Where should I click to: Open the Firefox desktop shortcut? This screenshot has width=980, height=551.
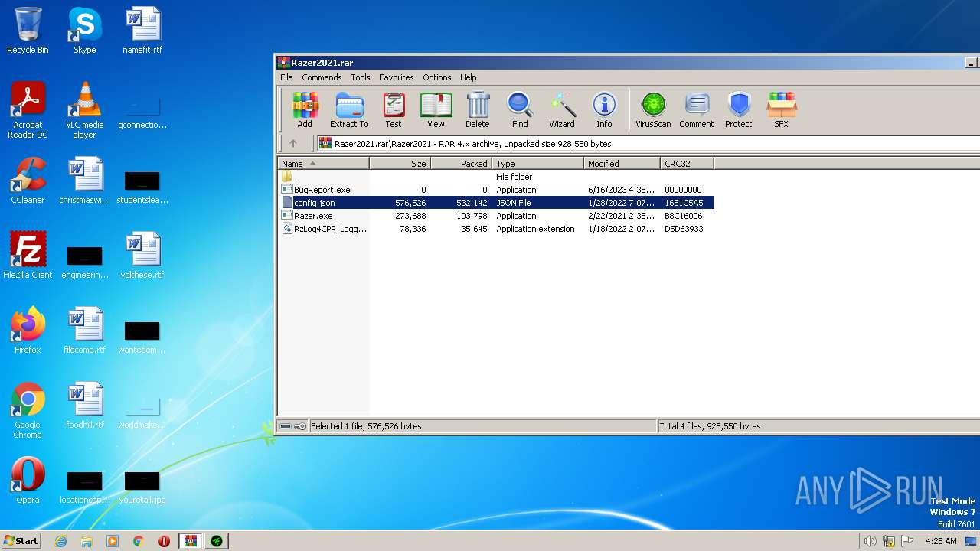point(28,331)
